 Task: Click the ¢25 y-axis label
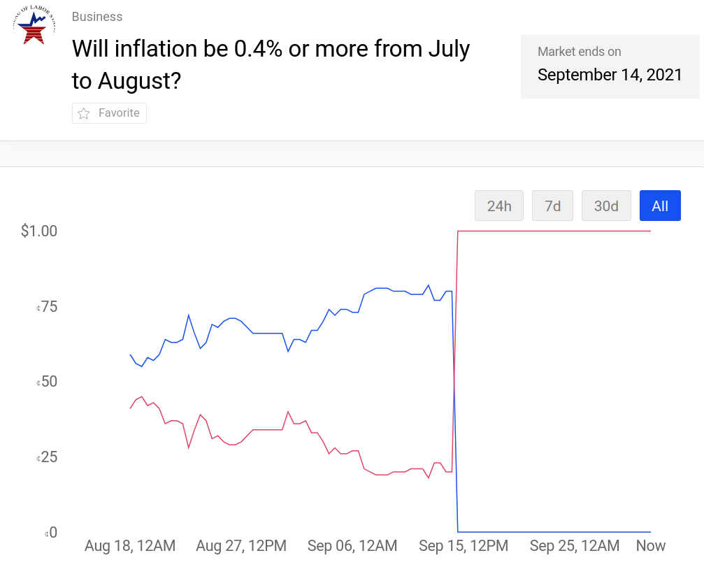48,457
